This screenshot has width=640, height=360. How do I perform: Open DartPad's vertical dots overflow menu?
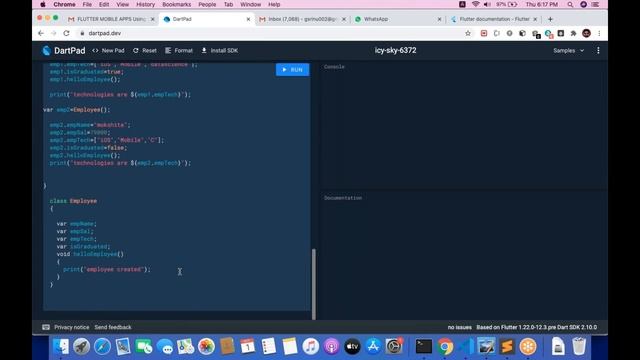click(598, 51)
